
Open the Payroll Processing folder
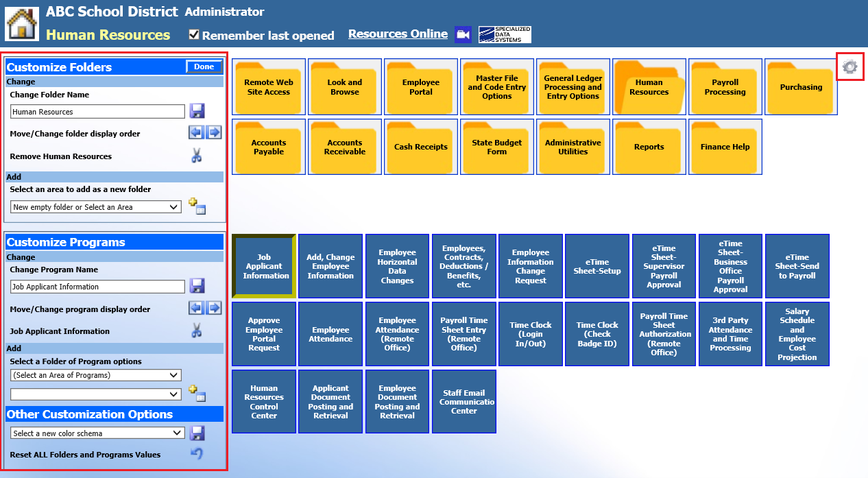pos(725,88)
